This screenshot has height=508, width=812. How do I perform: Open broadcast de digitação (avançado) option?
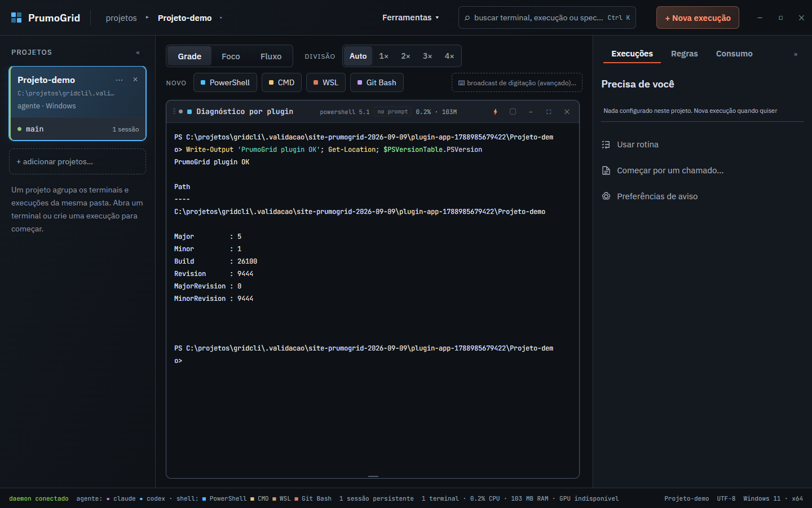pyautogui.click(x=517, y=82)
